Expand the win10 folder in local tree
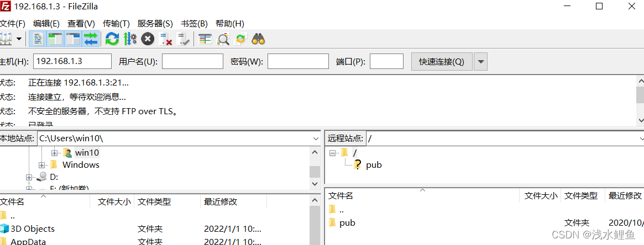644x245 pixels. pos(54,152)
